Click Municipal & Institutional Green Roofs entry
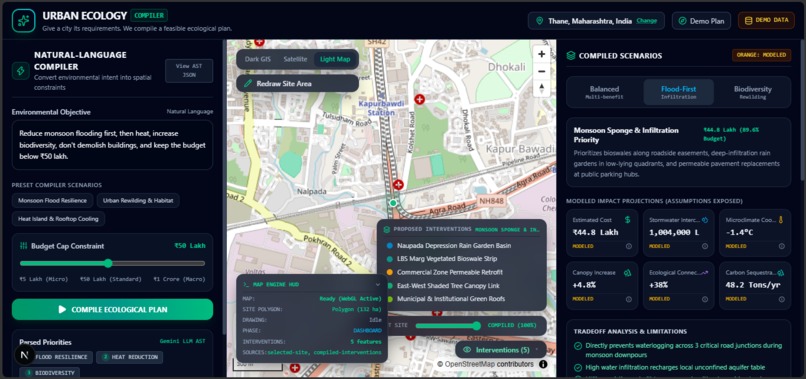The width and height of the screenshot is (806, 379). coord(451,299)
